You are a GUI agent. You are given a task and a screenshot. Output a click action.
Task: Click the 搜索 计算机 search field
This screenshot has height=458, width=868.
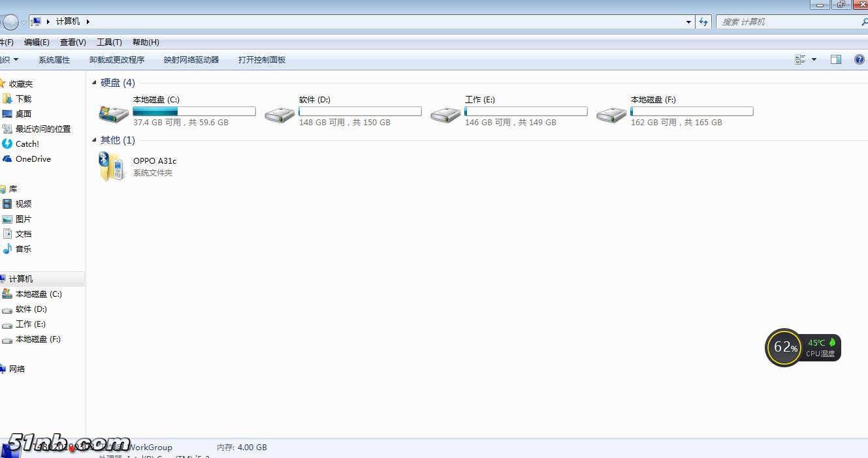point(787,22)
